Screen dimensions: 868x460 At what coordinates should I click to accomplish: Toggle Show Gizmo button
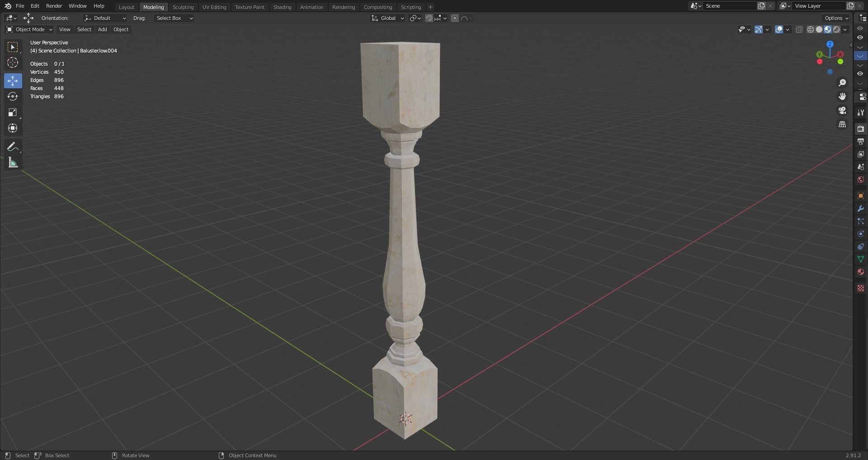pyautogui.click(x=759, y=29)
